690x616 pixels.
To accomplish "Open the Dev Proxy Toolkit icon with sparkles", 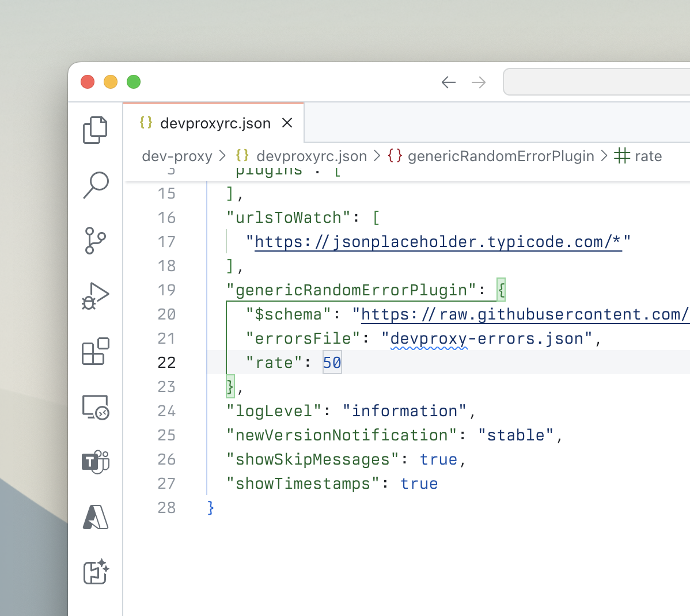I will (x=96, y=572).
